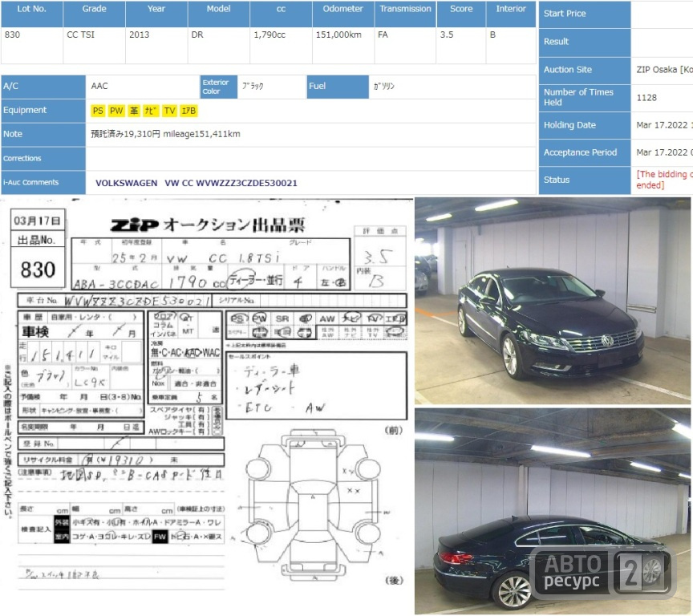The height and width of the screenshot is (616, 693).
Task: Click the i-Auc Comments label
Action: [43, 183]
